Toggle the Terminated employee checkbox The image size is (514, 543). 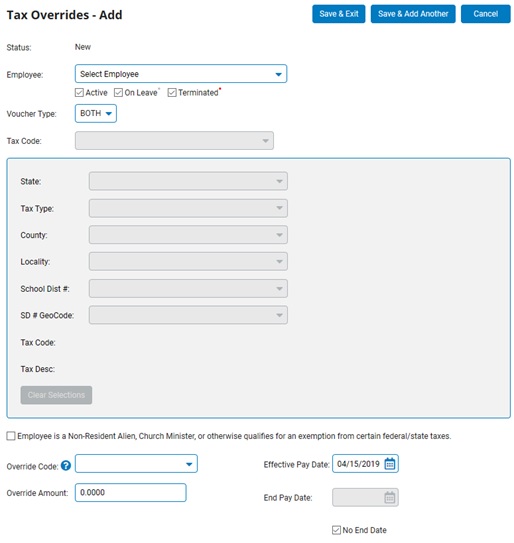coord(172,92)
